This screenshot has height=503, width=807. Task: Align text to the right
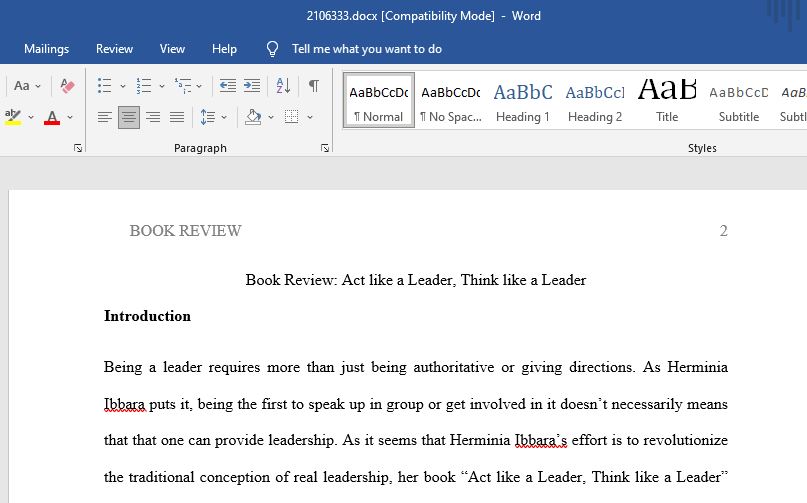153,117
